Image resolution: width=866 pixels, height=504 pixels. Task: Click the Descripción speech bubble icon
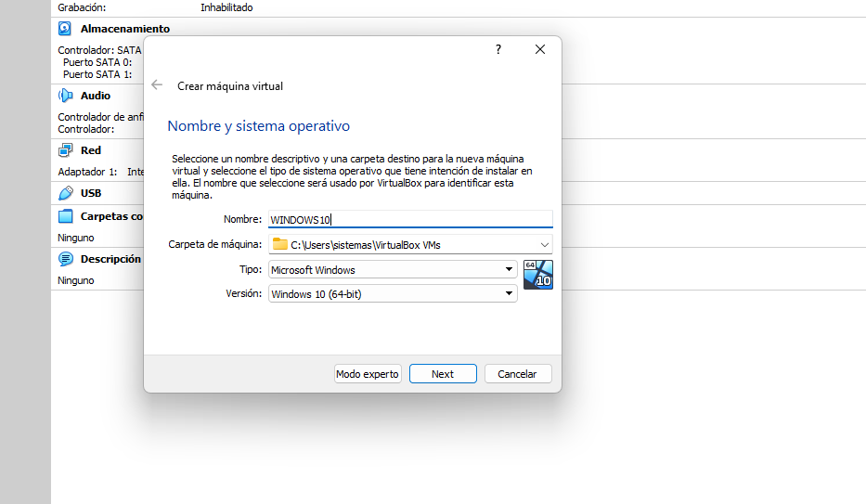click(65, 259)
